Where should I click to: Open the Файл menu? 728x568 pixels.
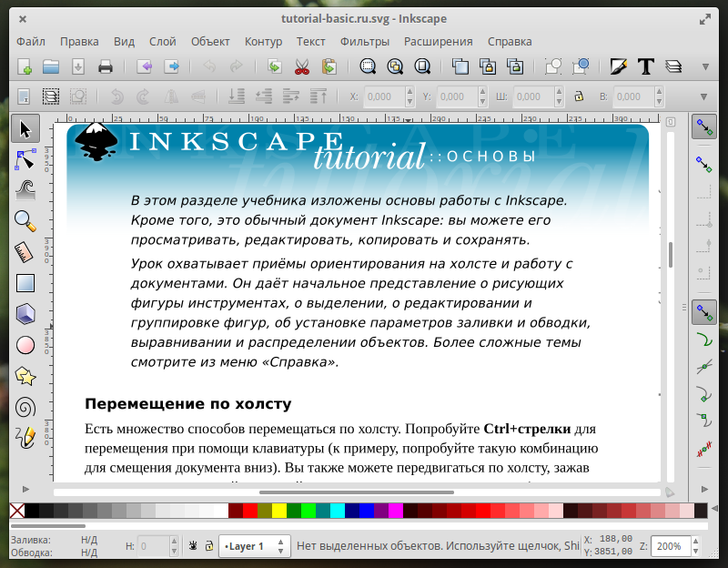pyautogui.click(x=31, y=41)
